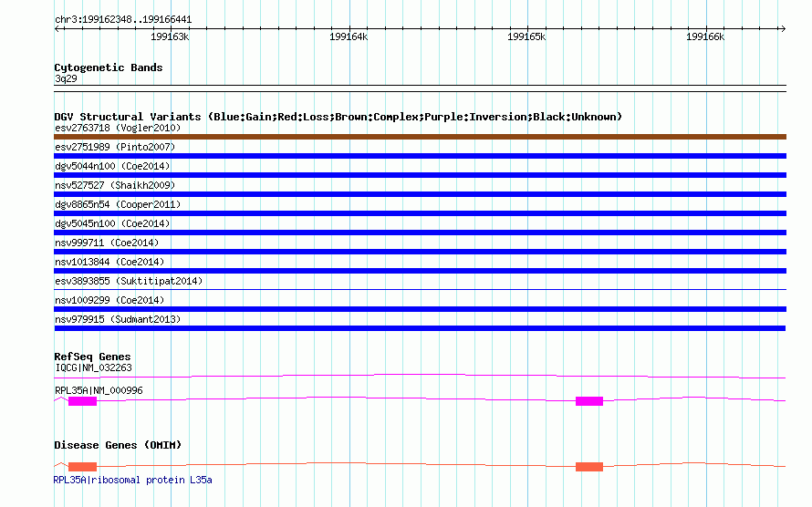Click the nsv527527 (Shaikh2009) label

(115, 185)
